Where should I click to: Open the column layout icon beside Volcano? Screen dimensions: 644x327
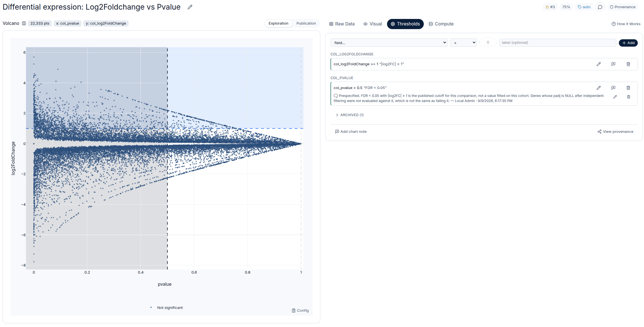24,23
